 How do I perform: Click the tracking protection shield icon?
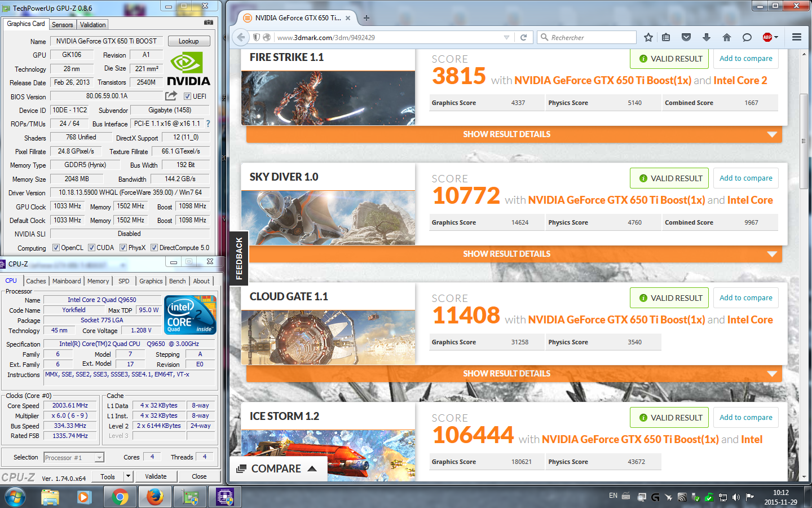click(x=257, y=37)
